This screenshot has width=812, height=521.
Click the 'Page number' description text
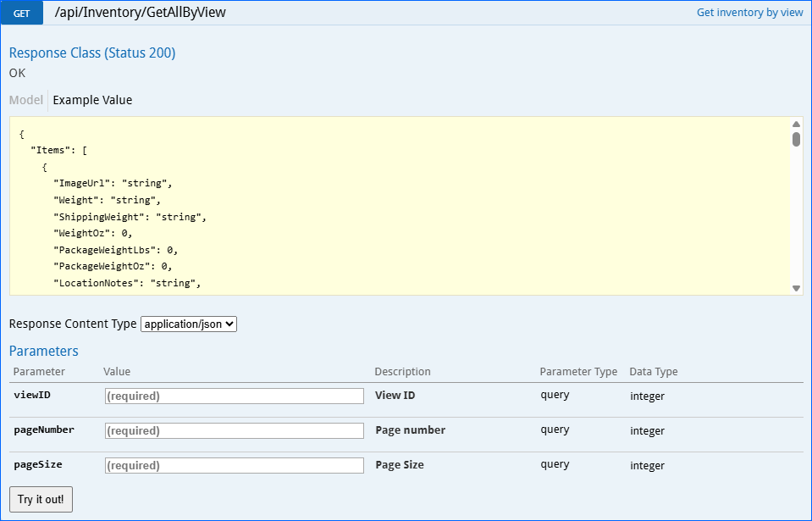410,430
